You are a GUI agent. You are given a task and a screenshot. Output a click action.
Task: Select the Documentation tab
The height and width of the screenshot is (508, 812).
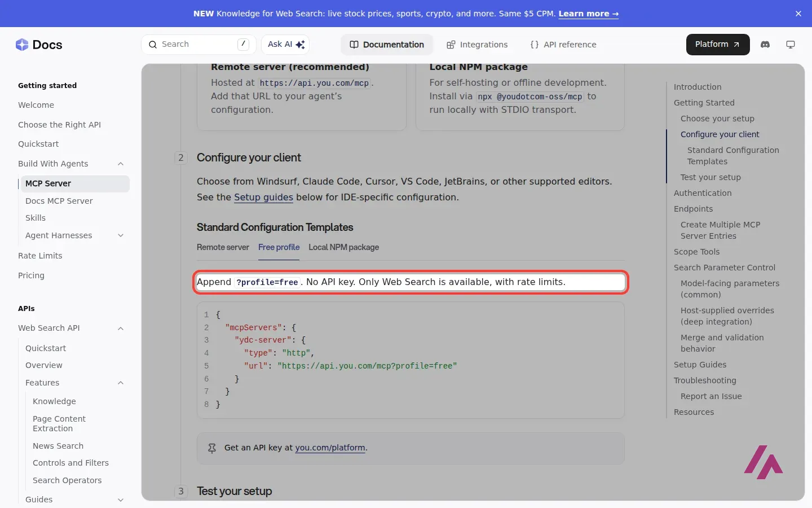click(387, 45)
